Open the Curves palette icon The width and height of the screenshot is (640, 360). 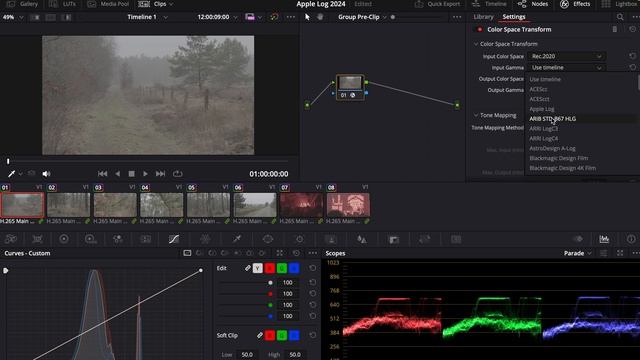point(174,239)
